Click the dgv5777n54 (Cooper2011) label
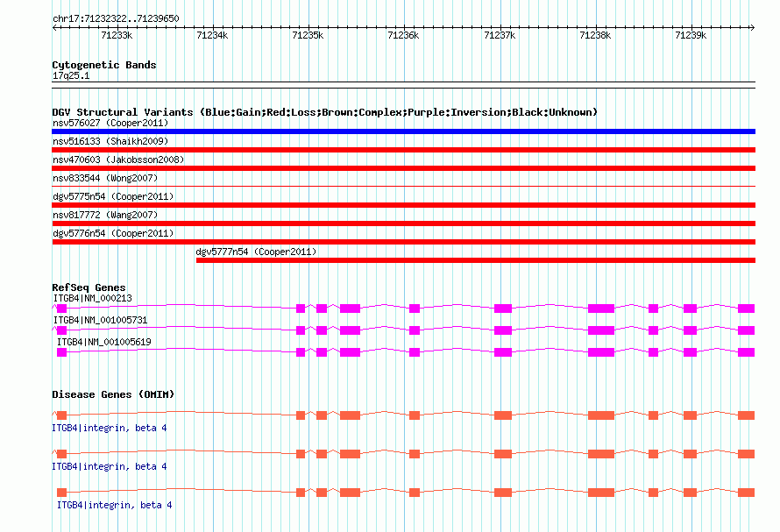The height and width of the screenshot is (532, 780). pos(256,252)
